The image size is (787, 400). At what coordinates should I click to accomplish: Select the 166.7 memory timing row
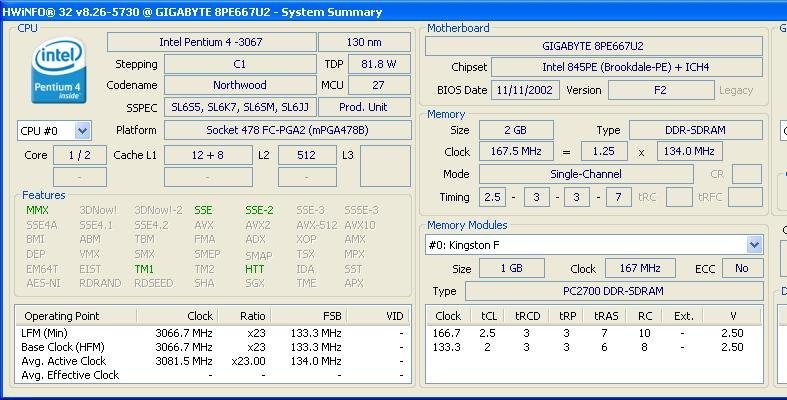coord(594,333)
